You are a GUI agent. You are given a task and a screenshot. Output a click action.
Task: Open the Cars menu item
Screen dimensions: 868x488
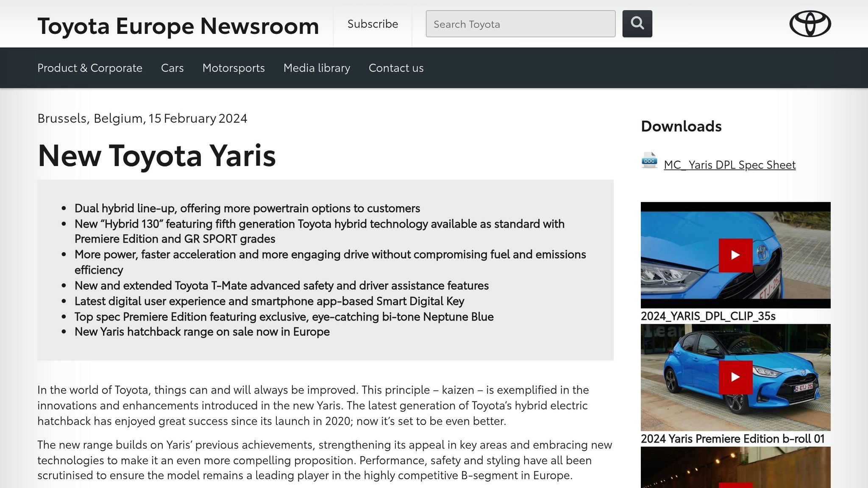172,68
